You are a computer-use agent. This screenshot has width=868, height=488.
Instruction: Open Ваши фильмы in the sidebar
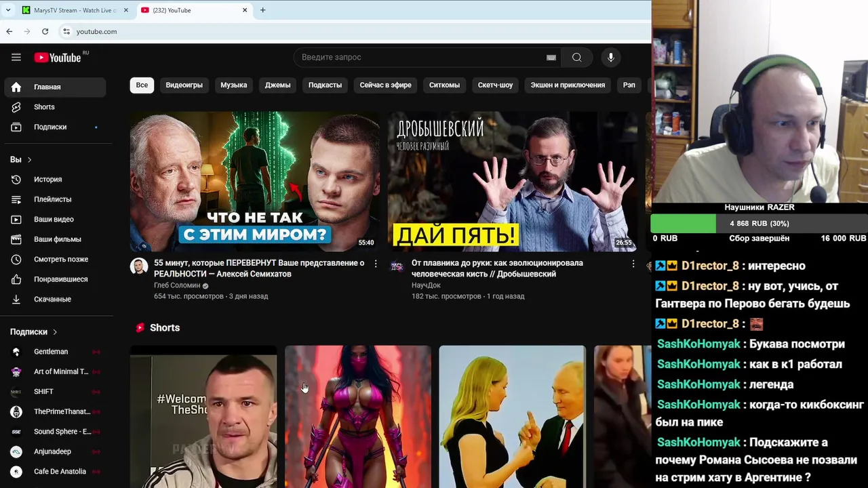coord(55,239)
